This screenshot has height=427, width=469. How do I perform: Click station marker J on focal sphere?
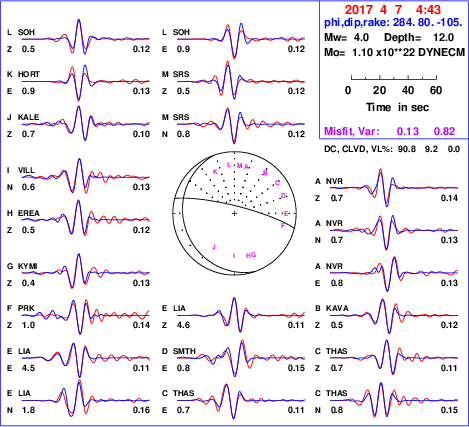click(214, 247)
